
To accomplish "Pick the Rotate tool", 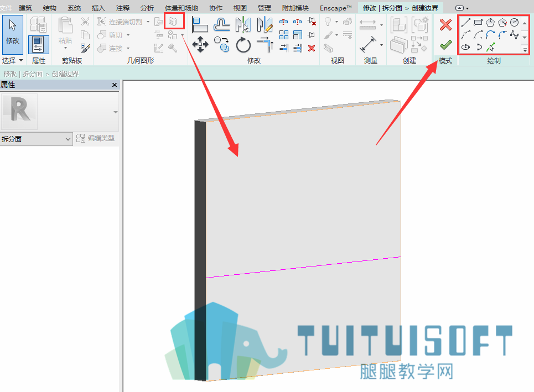I will click(x=243, y=45).
